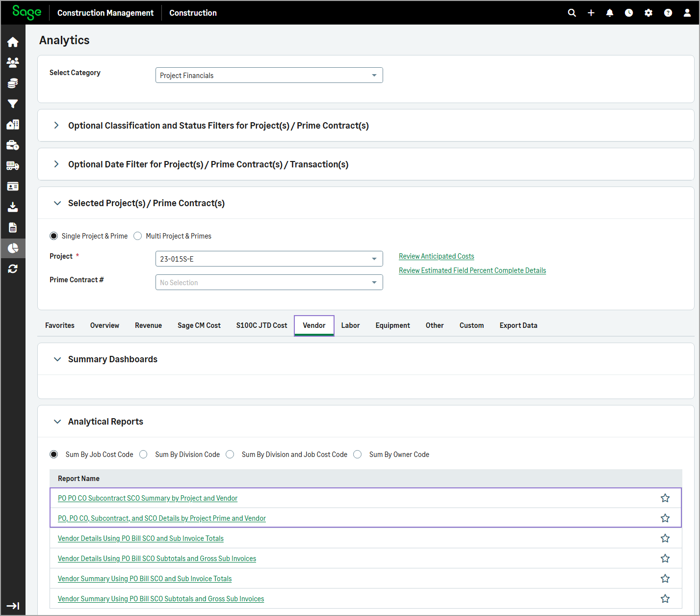Favorite Vendor Details SCO Subtotals and Gross Sub Invoices
This screenshot has height=616, width=700.
click(665, 559)
